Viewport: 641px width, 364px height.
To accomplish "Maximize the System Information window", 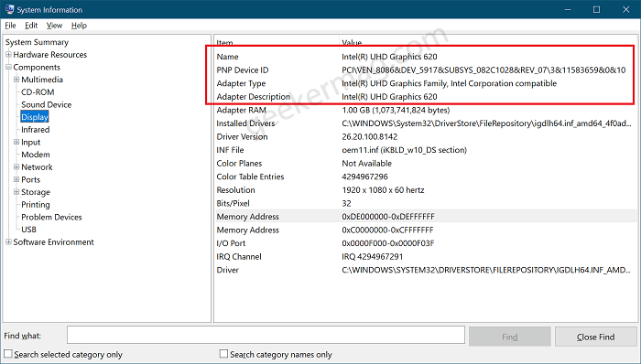I will [596, 9].
